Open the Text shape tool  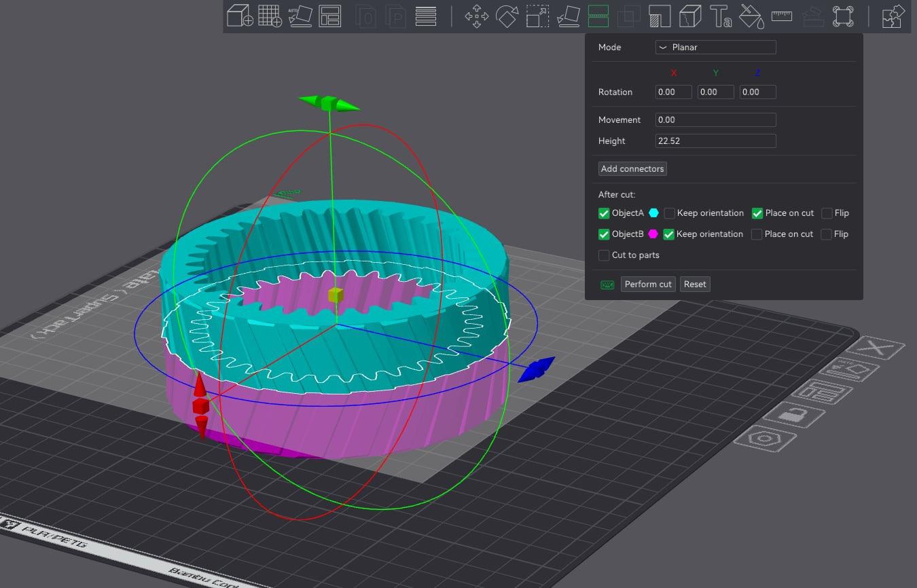pyautogui.click(x=721, y=16)
